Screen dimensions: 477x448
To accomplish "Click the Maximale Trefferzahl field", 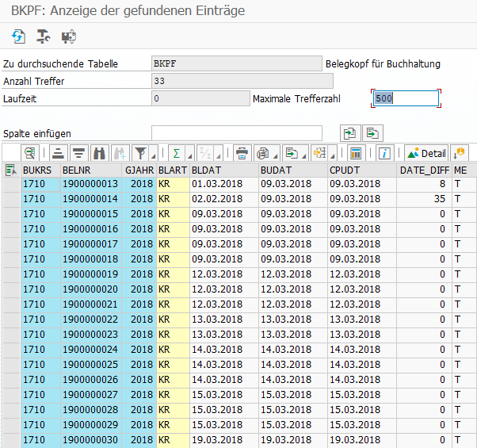I will 405,98.
